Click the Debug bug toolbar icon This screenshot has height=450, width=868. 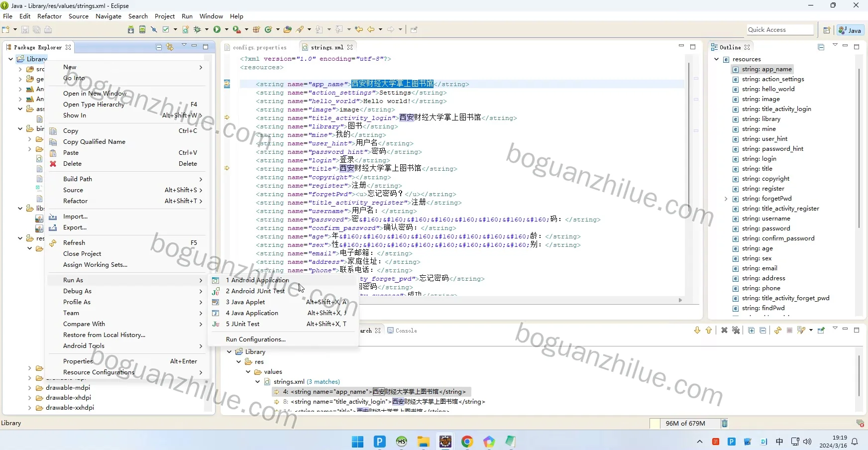[198, 30]
